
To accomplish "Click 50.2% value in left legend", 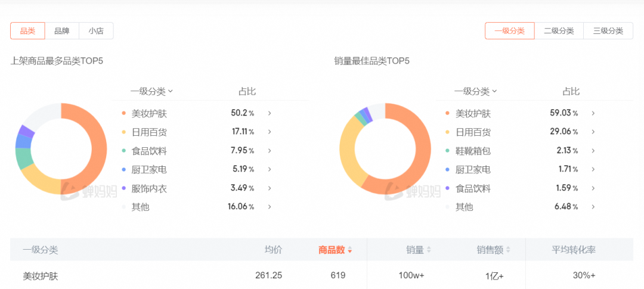I will (243, 113).
